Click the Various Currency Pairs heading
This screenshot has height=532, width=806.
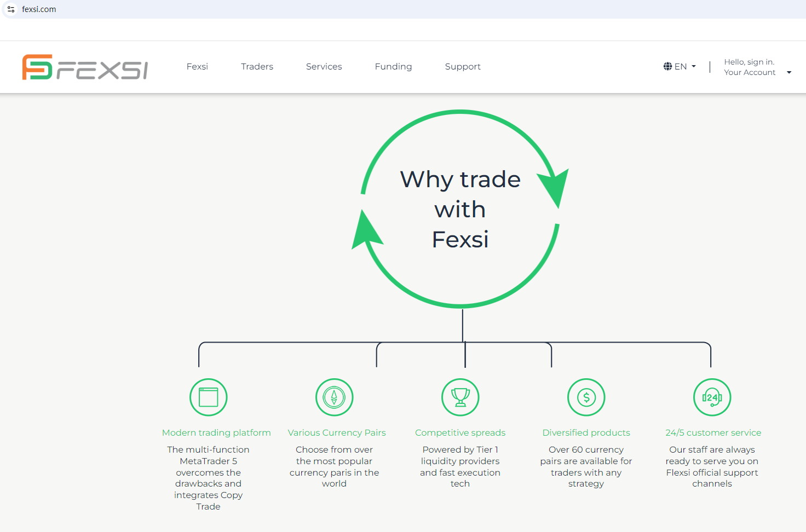pyautogui.click(x=337, y=432)
